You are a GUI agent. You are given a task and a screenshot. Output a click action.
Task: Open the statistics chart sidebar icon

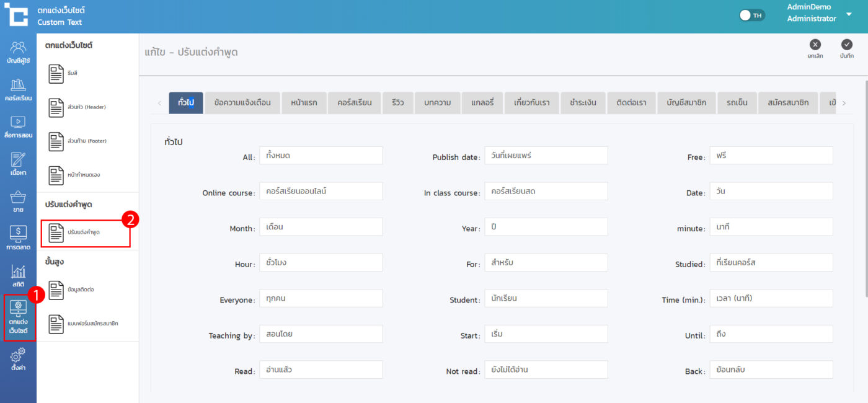point(19,276)
